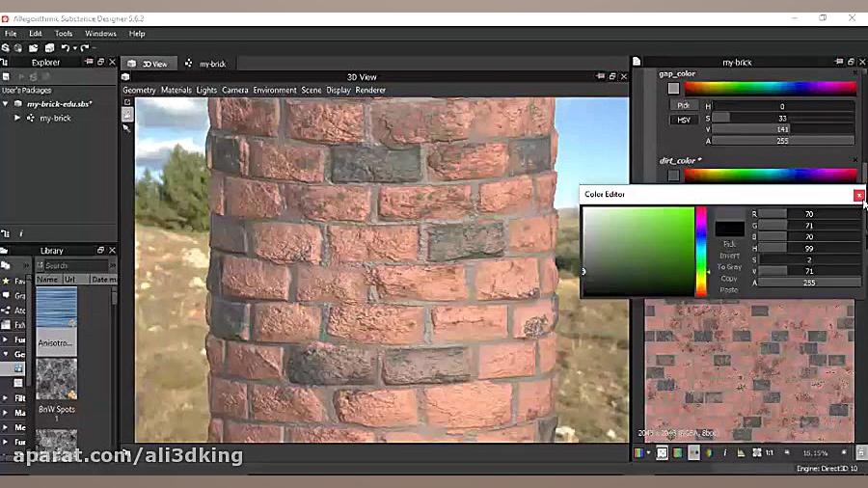Click the redo arrow in main toolbar
868x488 pixels.
pyautogui.click(x=85, y=48)
